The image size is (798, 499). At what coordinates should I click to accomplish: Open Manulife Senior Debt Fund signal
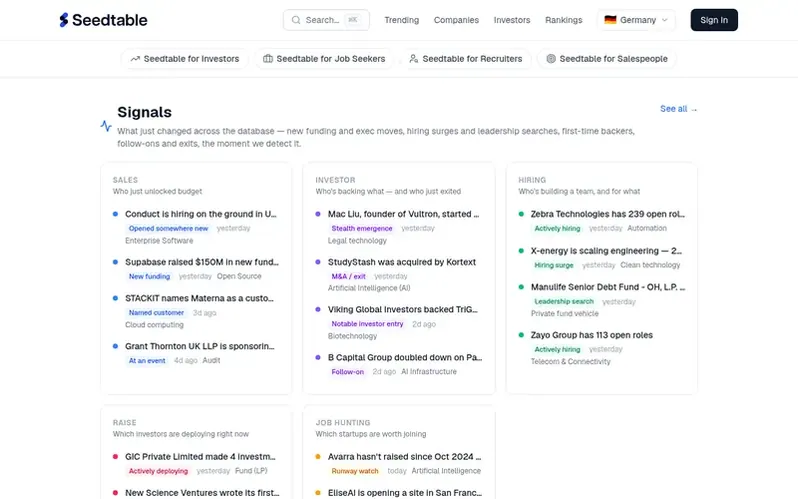608,287
